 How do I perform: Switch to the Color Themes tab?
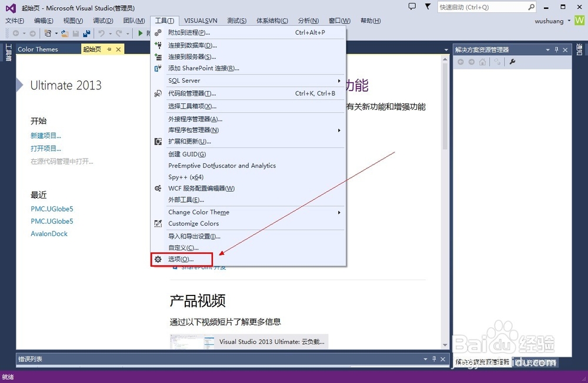pyautogui.click(x=37, y=49)
